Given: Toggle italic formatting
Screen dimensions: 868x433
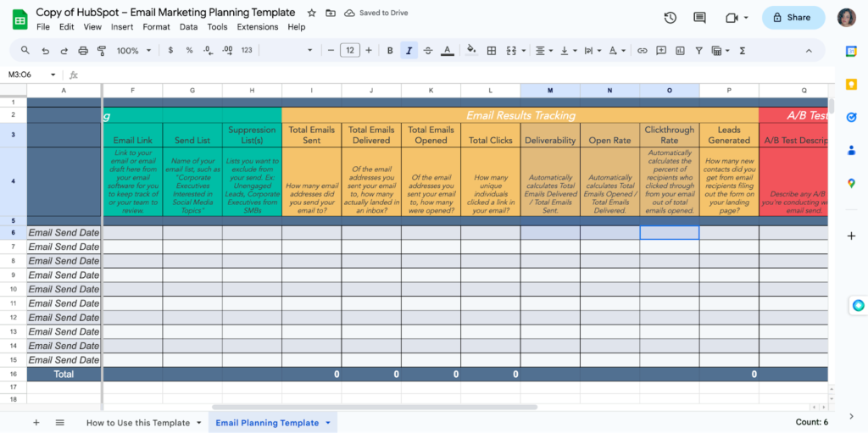Looking at the screenshot, I should pyautogui.click(x=409, y=50).
